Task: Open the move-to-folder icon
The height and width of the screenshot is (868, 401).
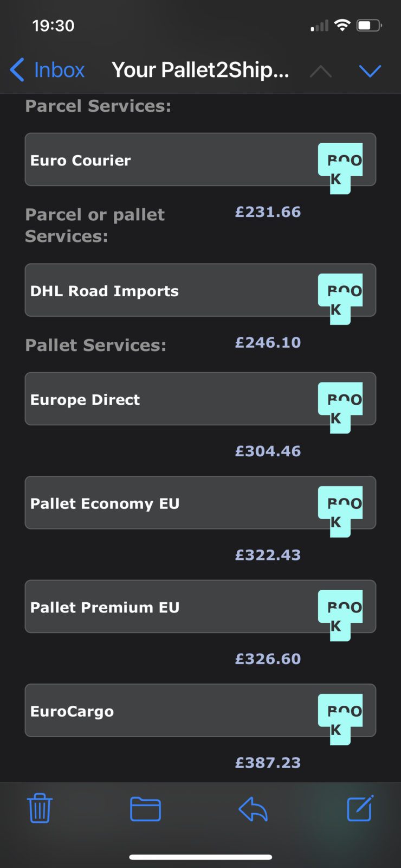Action: [x=145, y=809]
